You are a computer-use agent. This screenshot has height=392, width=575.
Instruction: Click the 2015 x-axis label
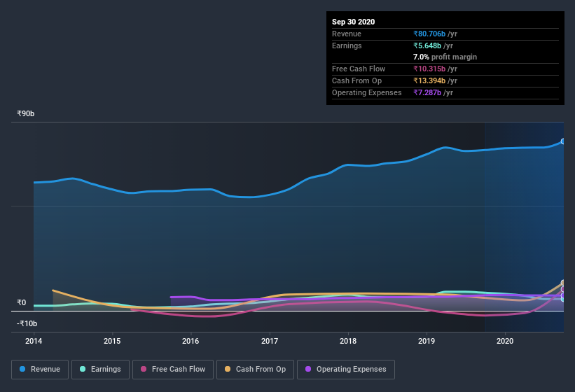pyautogui.click(x=112, y=341)
